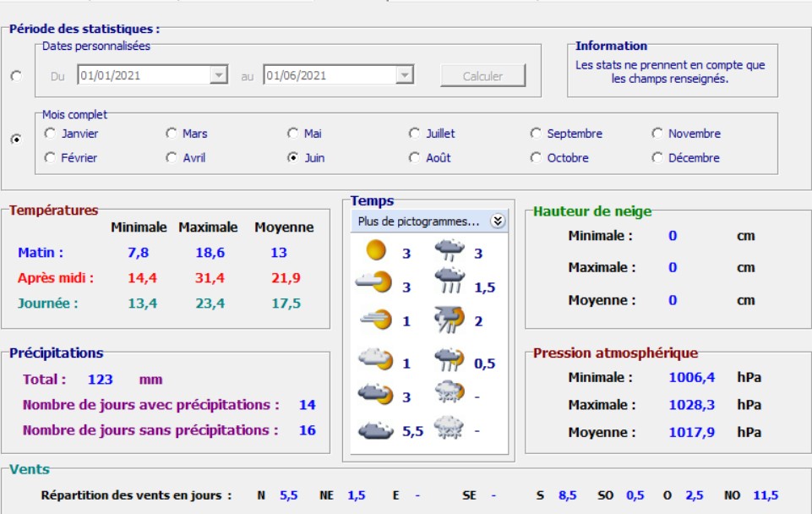Click the maximum pressure value 1028,3
The image size is (812, 514).
(691, 405)
